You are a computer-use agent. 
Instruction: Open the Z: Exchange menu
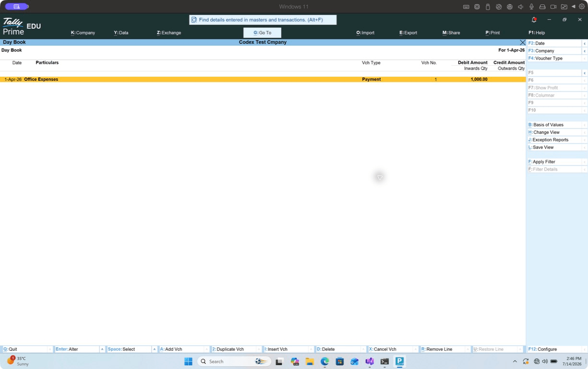[169, 33]
